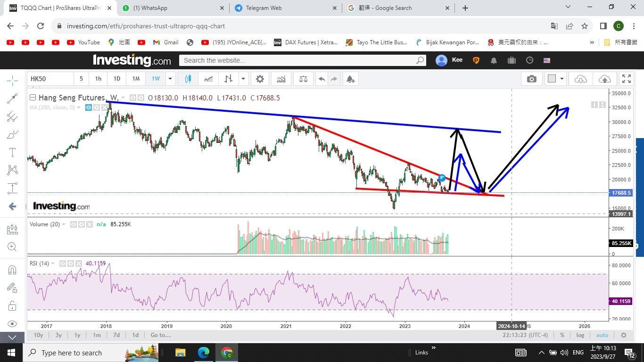Select the measure ruler tool
The height and width of the screenshot is (362, 644).
[x=12, y=230]
